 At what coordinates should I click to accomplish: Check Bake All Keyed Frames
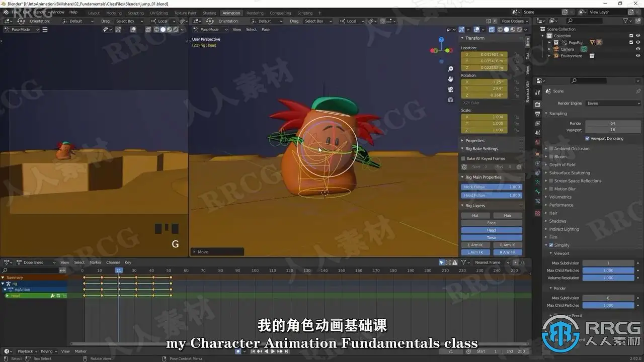click(463, 158)
